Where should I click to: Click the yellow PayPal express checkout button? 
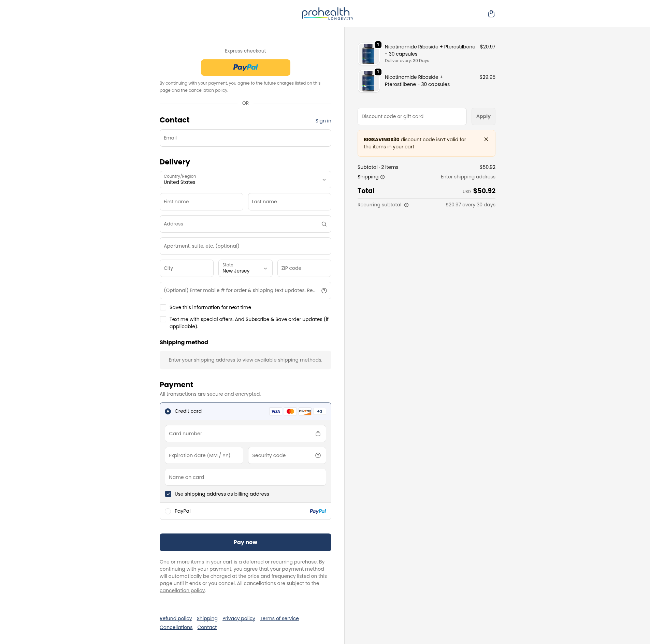click(245, 68)
